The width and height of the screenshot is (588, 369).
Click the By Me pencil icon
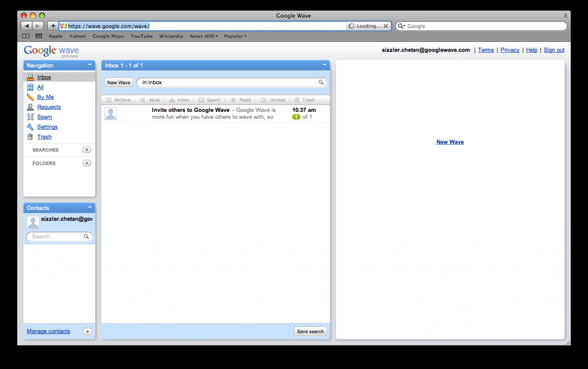point(30,97)
